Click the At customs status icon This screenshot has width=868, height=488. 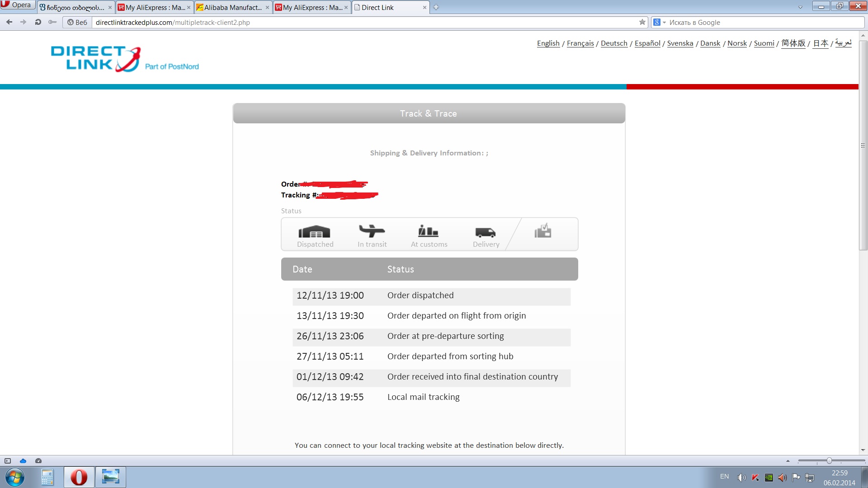tap(428, 231)
